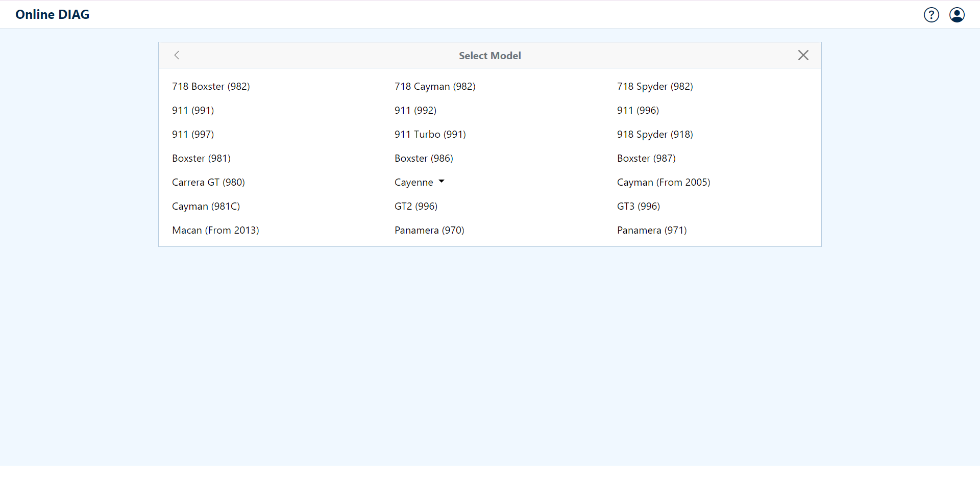This screenshot has height=480, width=980.
Task: Select GT3 (996) model
Action: click(639, 206)
